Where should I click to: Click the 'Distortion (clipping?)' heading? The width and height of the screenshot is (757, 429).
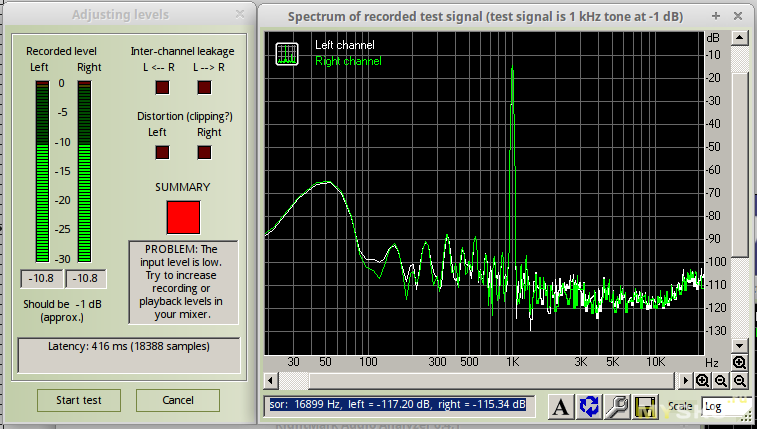[185, 116]
